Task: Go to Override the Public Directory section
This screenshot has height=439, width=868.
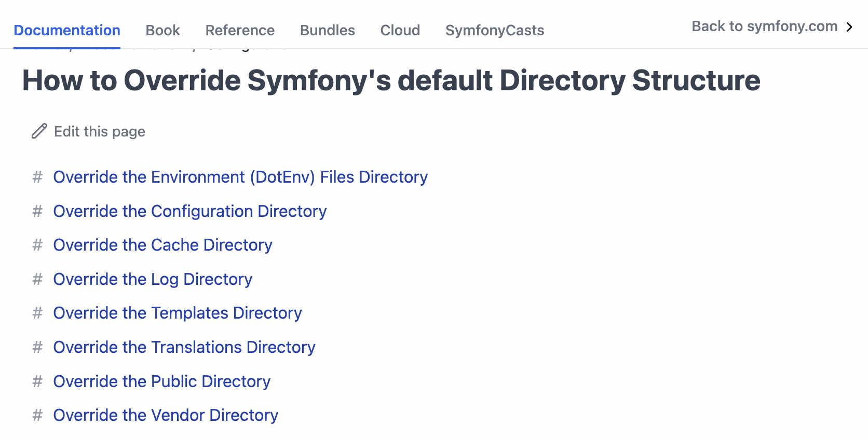Action: click(x=162, y=381)
